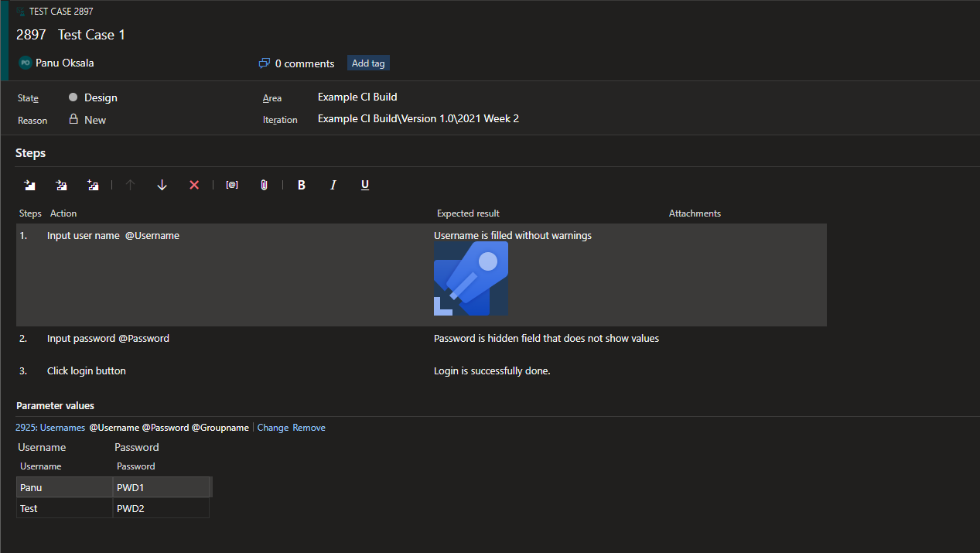The height and width of the screenshot is (553, 980).
Task: Insert a parameter using the [@] icon
Action: coord(232,185)
